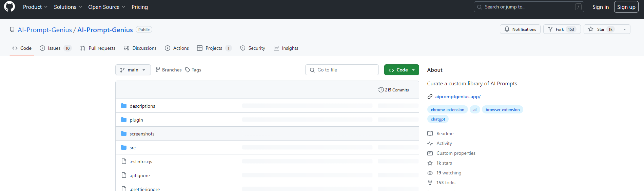The width and height of the screenshot is (644, 191).
Task: Open repository Activity
Action: point(440,143)
